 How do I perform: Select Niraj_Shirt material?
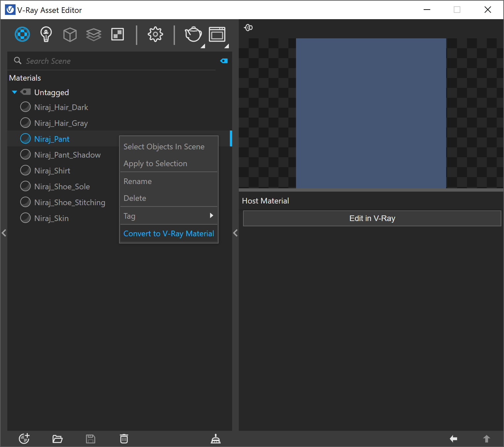pyautogui.click(x=52, y=171)
